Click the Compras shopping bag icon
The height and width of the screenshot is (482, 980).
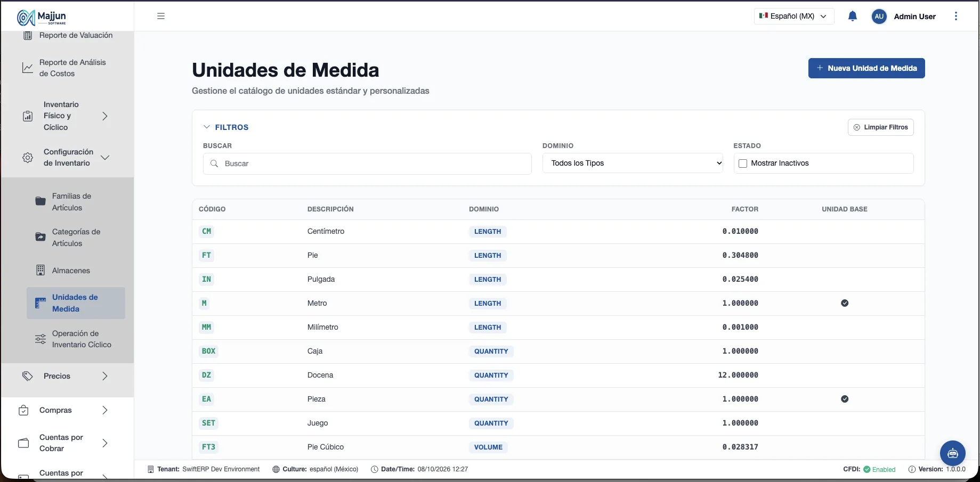pos(23,410)
